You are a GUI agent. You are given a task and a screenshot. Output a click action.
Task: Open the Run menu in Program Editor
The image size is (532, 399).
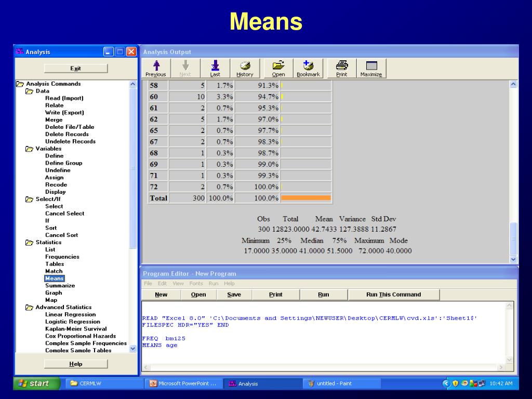(x=214, y=283)
